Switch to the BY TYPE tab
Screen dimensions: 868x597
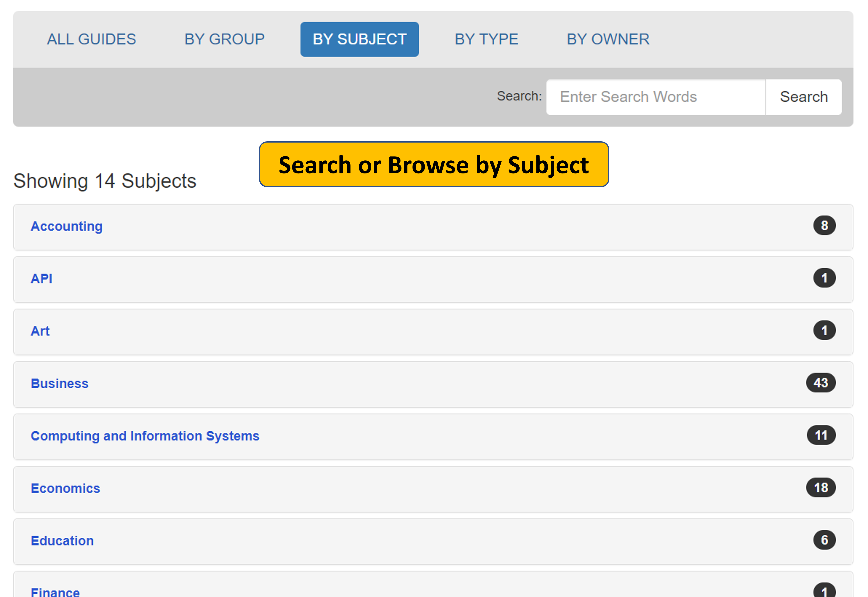coord(486,39)
